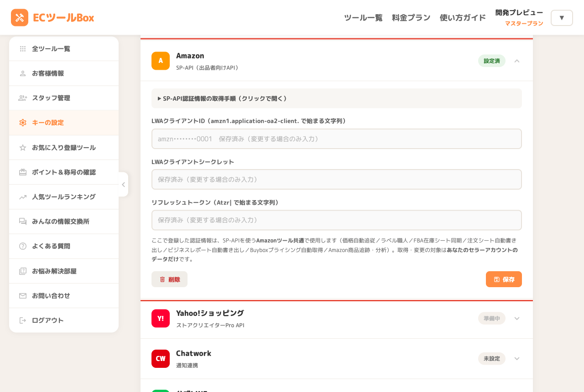Click the 設定済 status badge for Amazon
The height and width of the screenshot is (392, 584).
(x=492, y=61)
